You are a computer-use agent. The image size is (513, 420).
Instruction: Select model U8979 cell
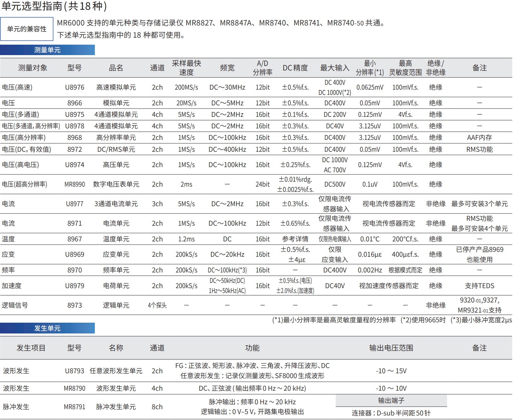[75, 286]
